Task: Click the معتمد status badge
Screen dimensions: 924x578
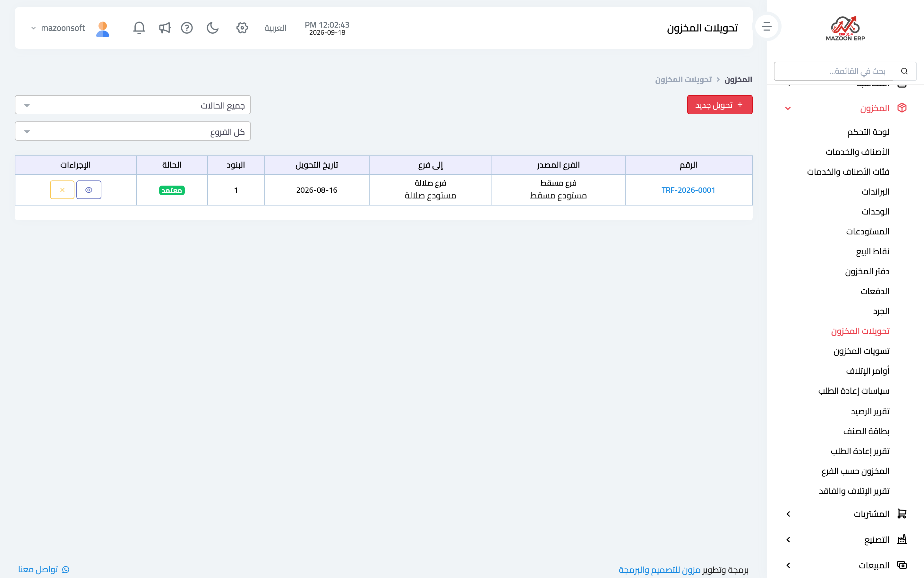Action: coord(172,190)
